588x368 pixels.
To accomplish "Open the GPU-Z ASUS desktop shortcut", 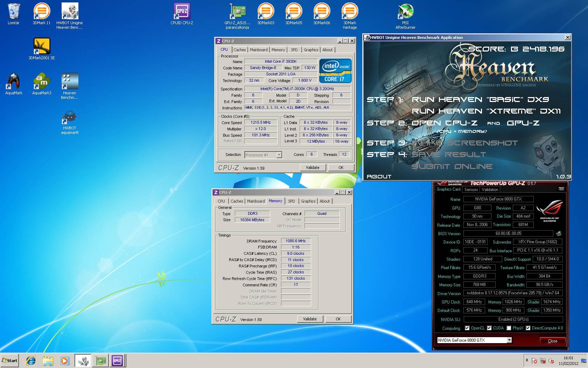I will (237, 16).
